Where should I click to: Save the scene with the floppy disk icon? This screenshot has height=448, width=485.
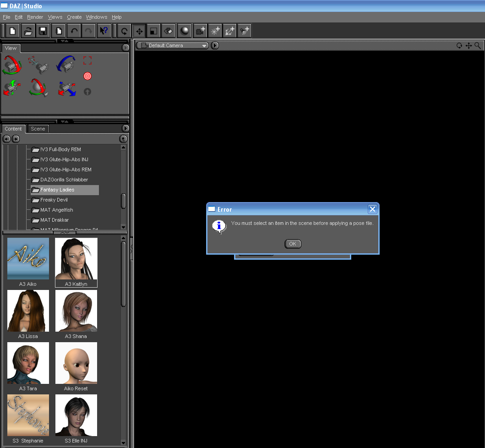[x=43, y=31]
